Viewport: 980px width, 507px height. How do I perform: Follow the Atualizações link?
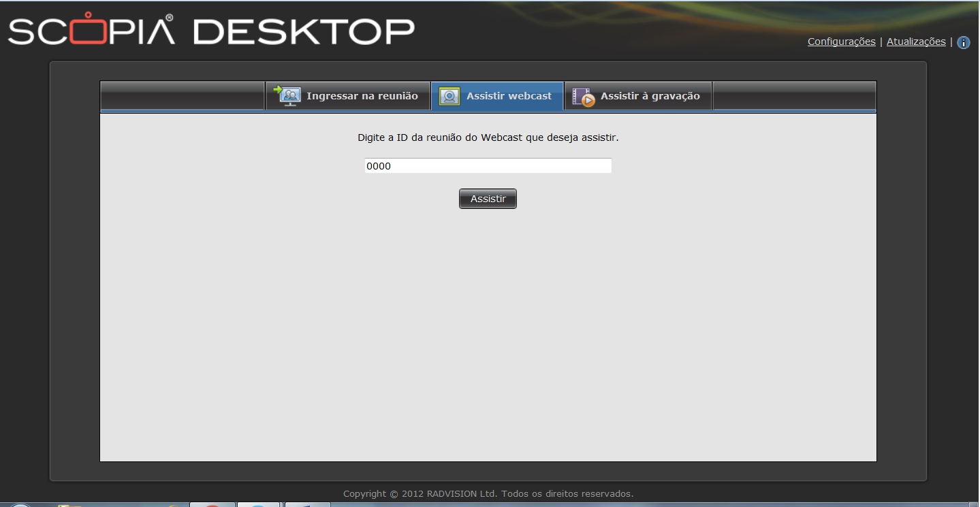(915, 42)
